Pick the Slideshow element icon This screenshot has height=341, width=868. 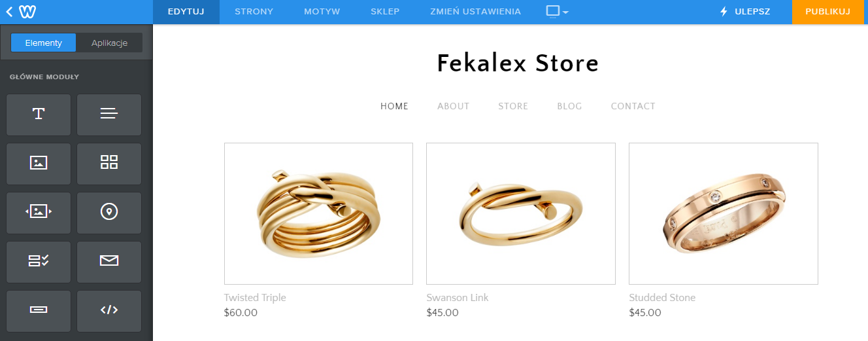39,213
